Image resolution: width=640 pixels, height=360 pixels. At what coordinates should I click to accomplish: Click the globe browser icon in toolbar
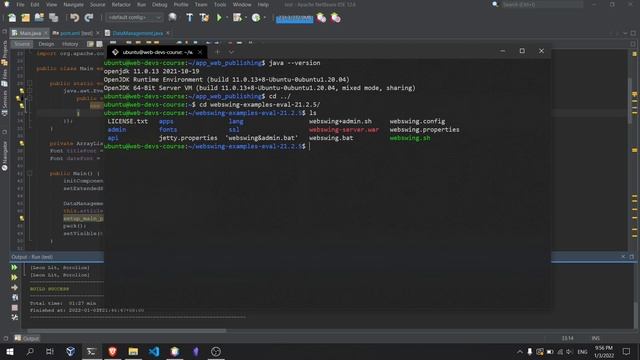pos(172,18)
